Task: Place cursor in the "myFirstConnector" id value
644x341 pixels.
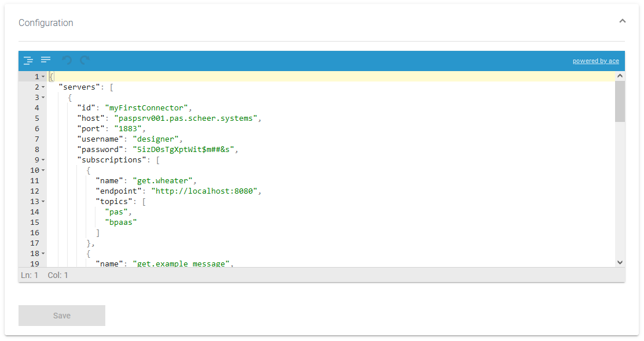Action: click(x=148, y=108)
